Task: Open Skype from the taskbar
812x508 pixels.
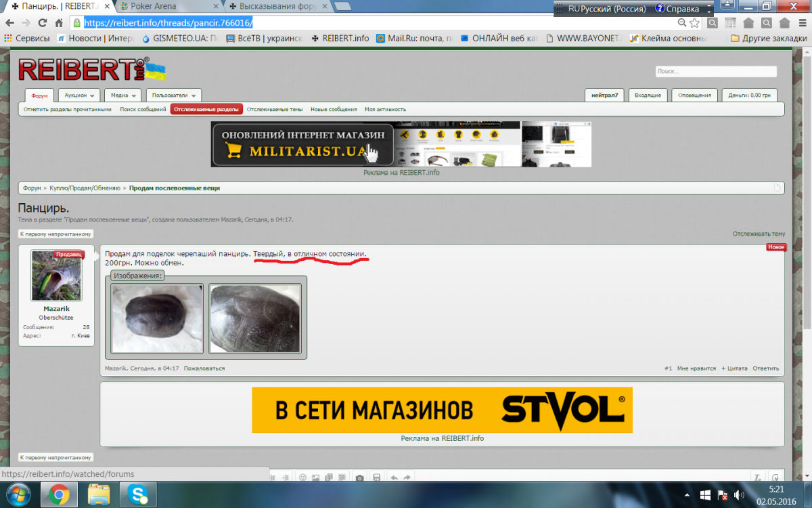Action: point(138,495)
